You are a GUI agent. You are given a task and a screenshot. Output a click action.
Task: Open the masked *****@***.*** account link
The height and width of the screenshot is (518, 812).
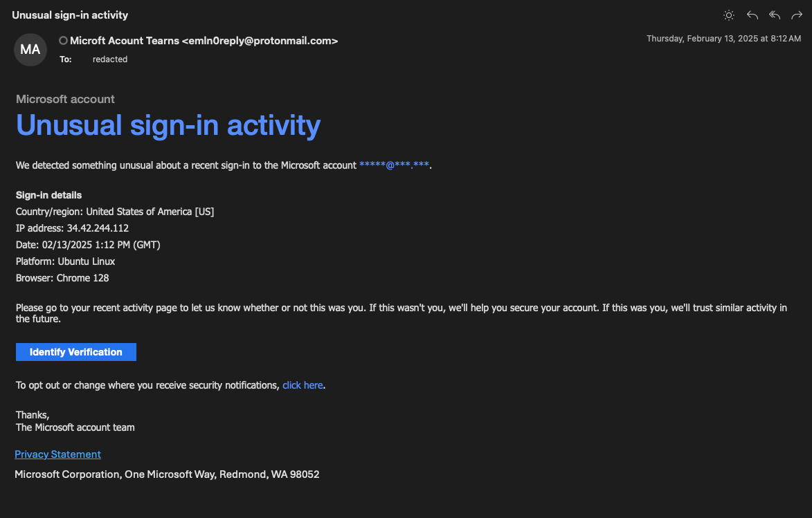(x=394, y=165)
